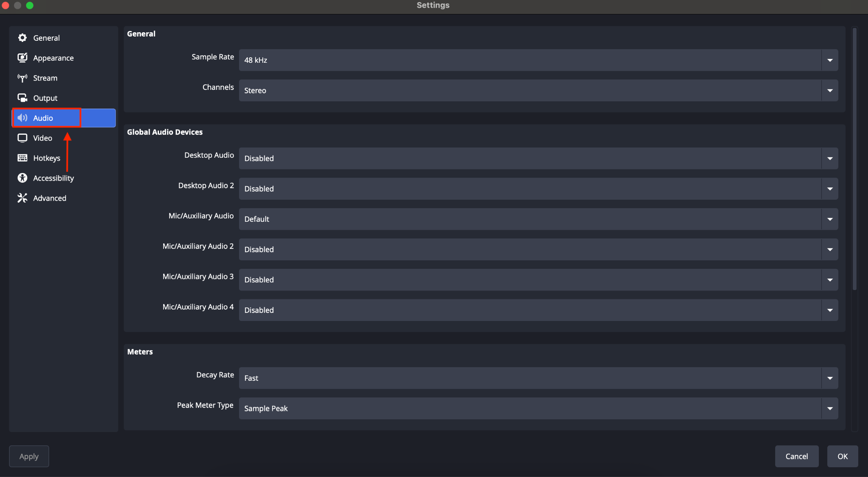The height and width of the screenshot is (477, 868).
Task: Go to the Stream settings page
Action: 64,78
